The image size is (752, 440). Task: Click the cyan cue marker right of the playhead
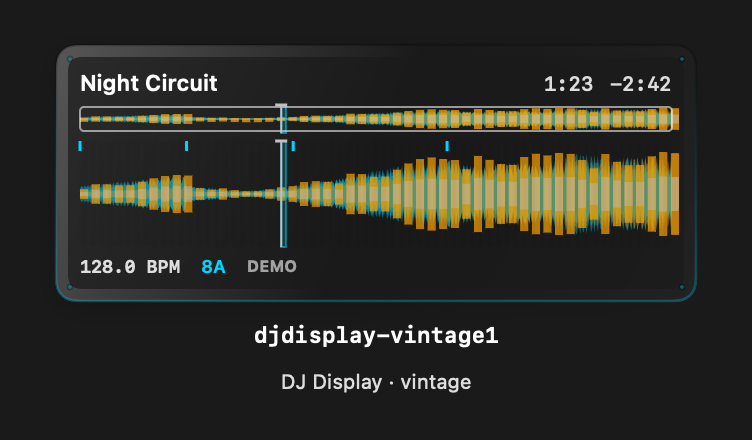click(293, 146)
